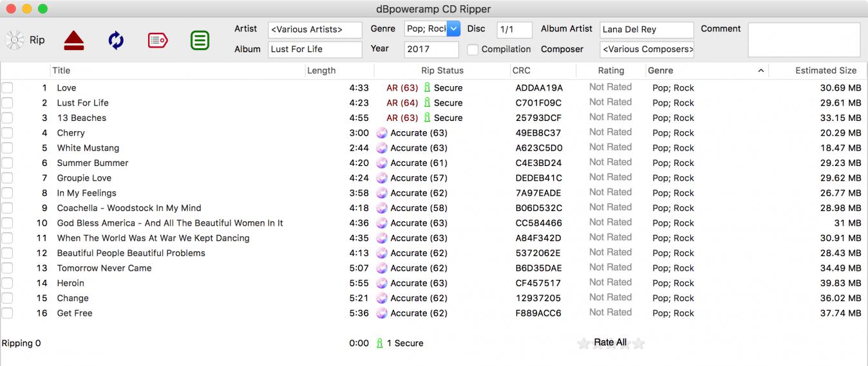Enable the Compilation checkbox

click(x=473, y=50)
